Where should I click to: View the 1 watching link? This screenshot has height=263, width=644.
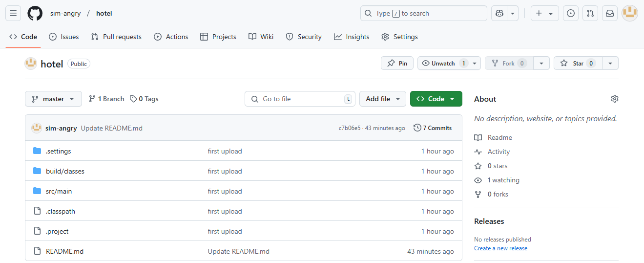pos(497,180)
